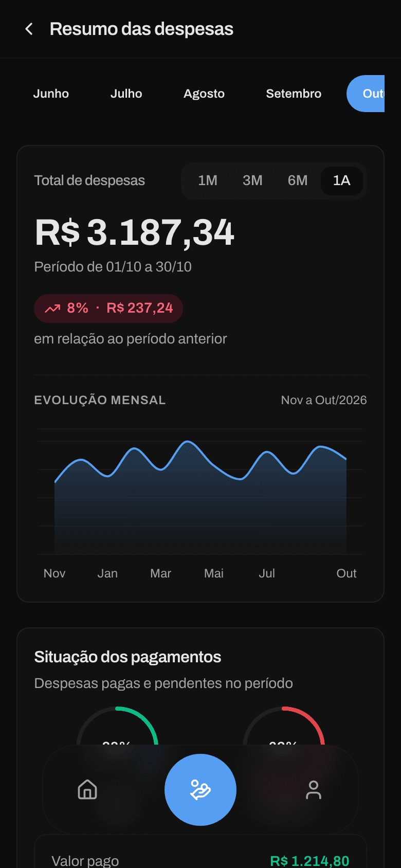Select the highlighted Outubro month tab

(366, 94)
